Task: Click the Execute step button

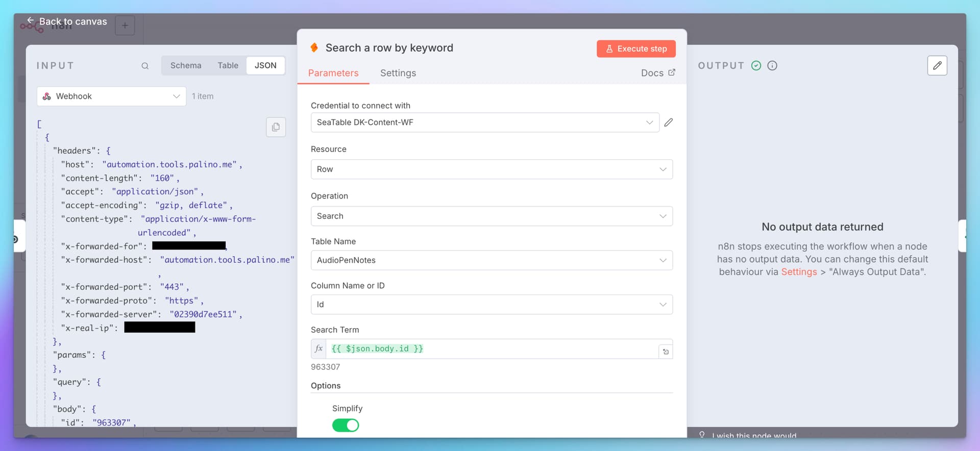Action: pyautogui.click(x=636, y=49)
